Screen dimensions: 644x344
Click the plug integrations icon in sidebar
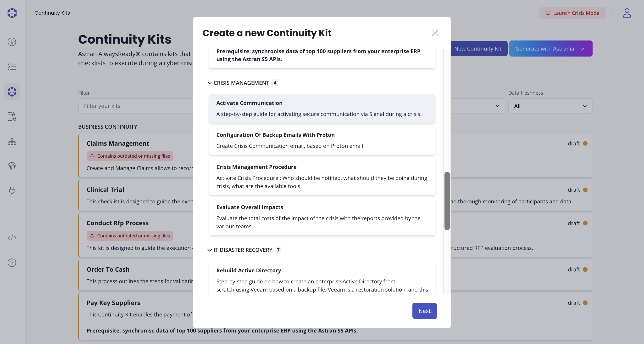pos(12,192)
